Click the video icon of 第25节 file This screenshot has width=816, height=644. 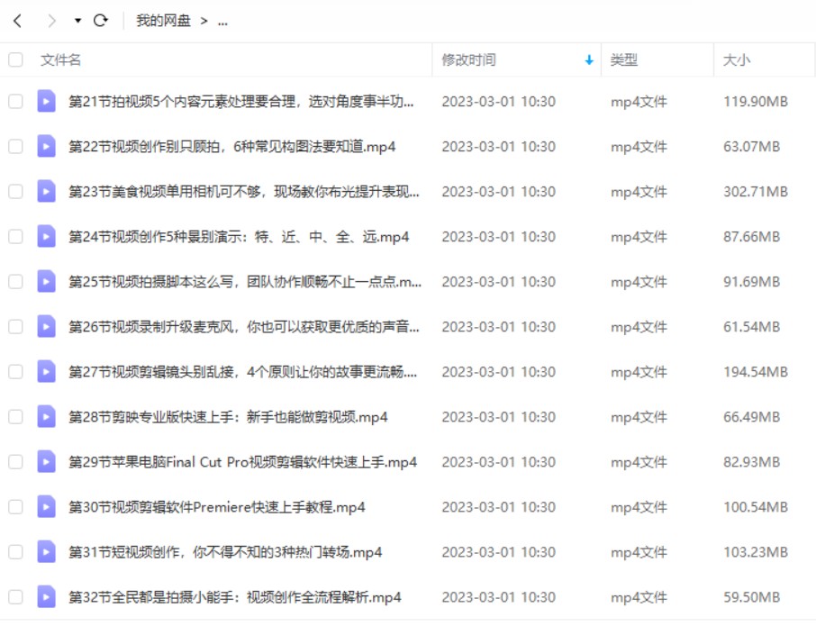[x=46, y=282]
